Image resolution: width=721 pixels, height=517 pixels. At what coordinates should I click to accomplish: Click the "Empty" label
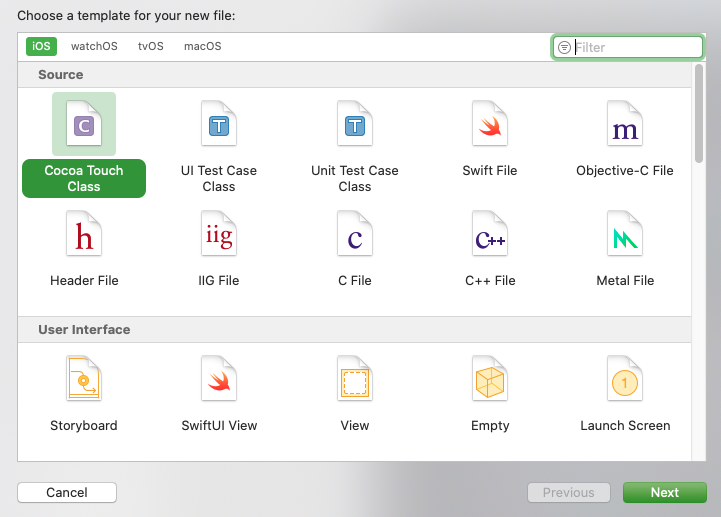coord(490,426)
